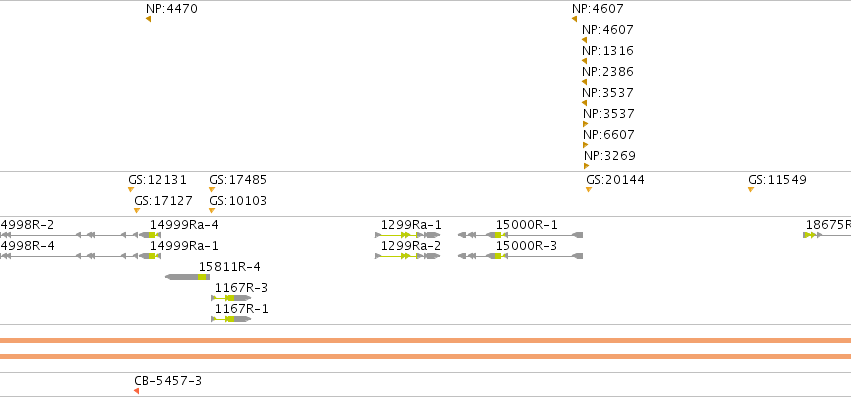The width and height of the screenshot is (851, 397).
Task: Click the GS:20144 marker triangle
Action: (x=589, y=190)
